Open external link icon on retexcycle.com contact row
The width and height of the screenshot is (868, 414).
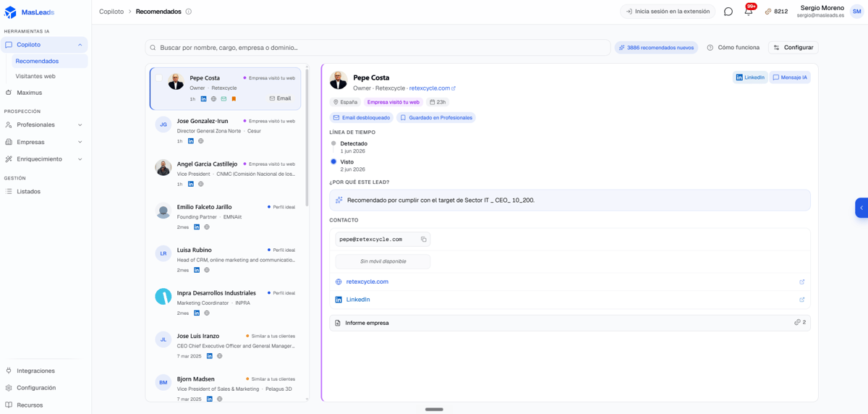pos(801,282)
